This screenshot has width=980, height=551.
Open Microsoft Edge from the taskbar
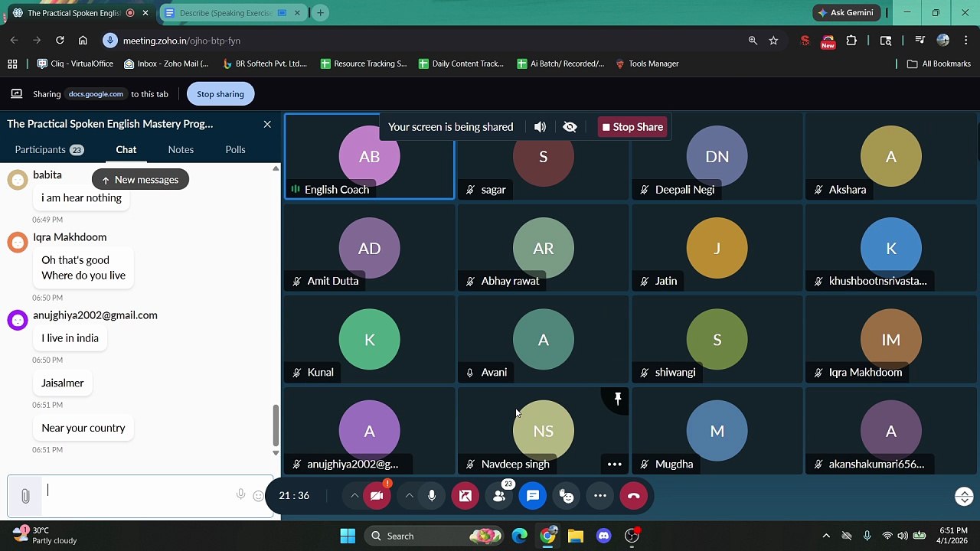(x=519, y=536)
